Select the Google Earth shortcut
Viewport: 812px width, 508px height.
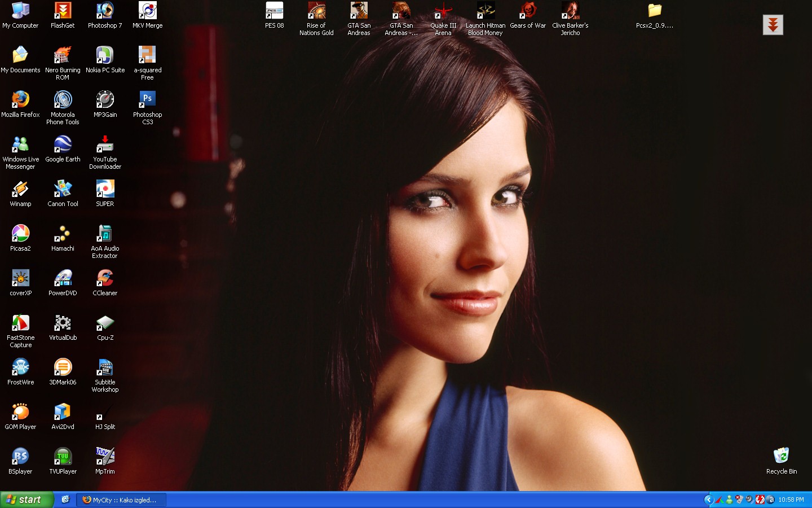pyautogui.click(x=63, y=150)
